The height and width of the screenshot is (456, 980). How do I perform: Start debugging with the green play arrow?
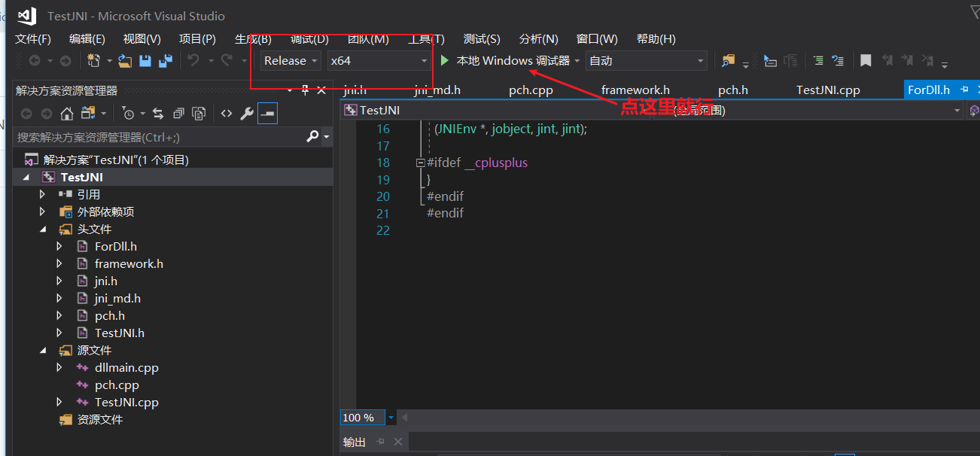pyautogui.click(x=445, y=60)
